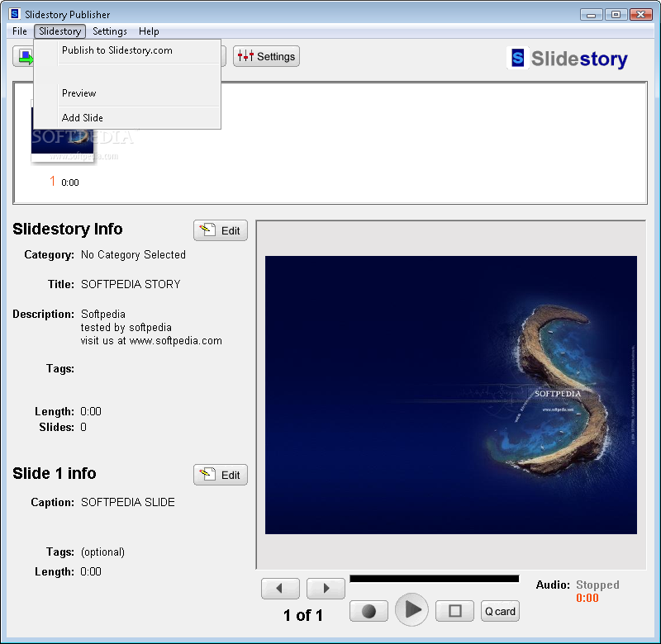Click the title 'SOFTPEDIA STORY'
The image size is (661, 644).
tap(131, 284)
